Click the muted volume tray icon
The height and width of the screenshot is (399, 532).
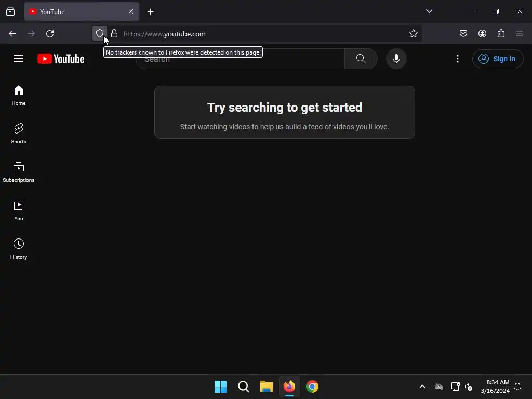(x=469, y=387)
